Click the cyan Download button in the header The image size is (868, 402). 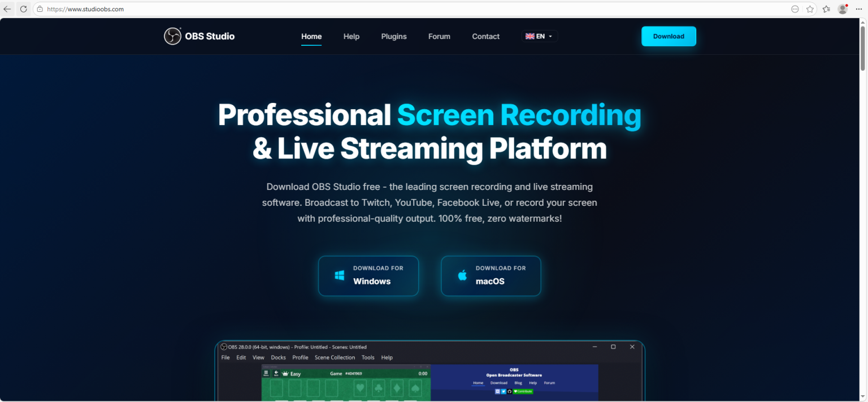669,36
